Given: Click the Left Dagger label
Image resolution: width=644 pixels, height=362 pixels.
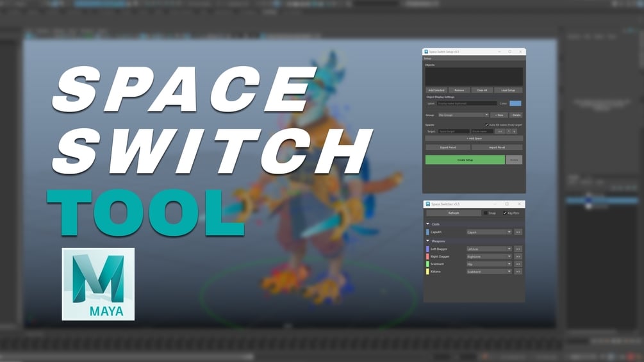Looking at the screenshot, I should point(439,249).
